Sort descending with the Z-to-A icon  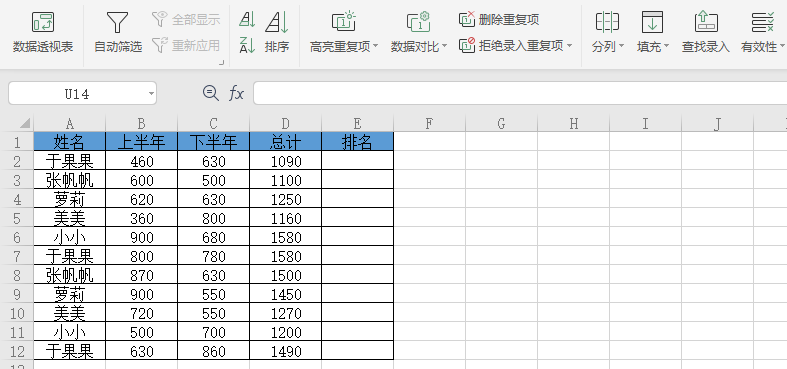[247, 46]
